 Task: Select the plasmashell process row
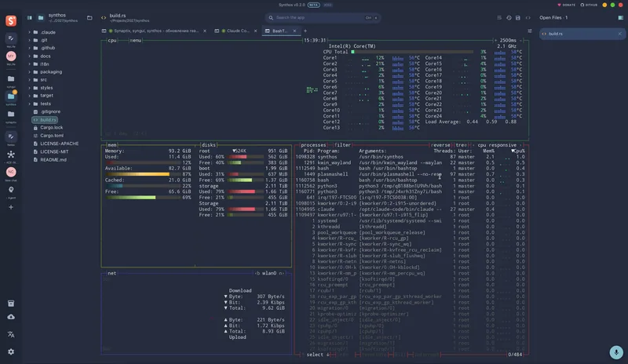[x=410, y=174]
